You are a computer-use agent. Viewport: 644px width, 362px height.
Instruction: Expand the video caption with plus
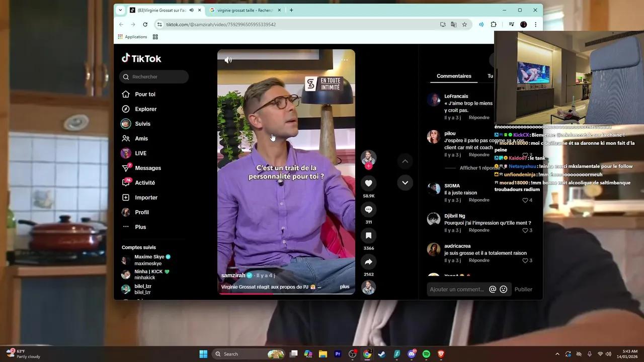click(345, 287)
